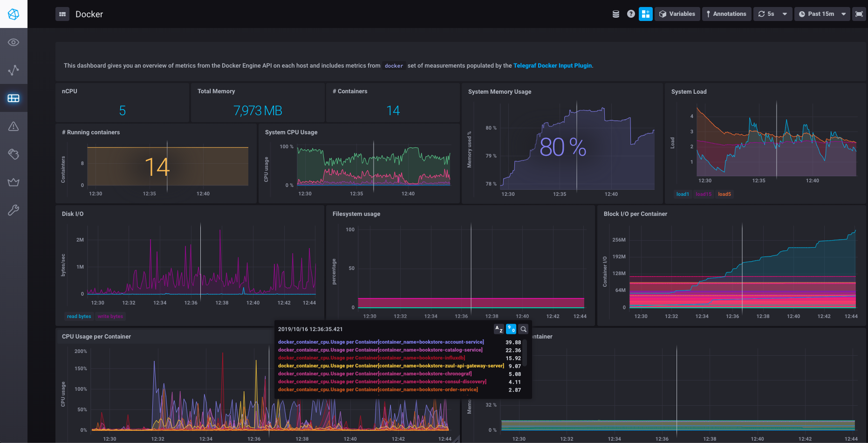The width and height of the screenshot is (868, 443).
Task: Open Host List via eye sidebar icon
Action: click(x=14, y=42)
